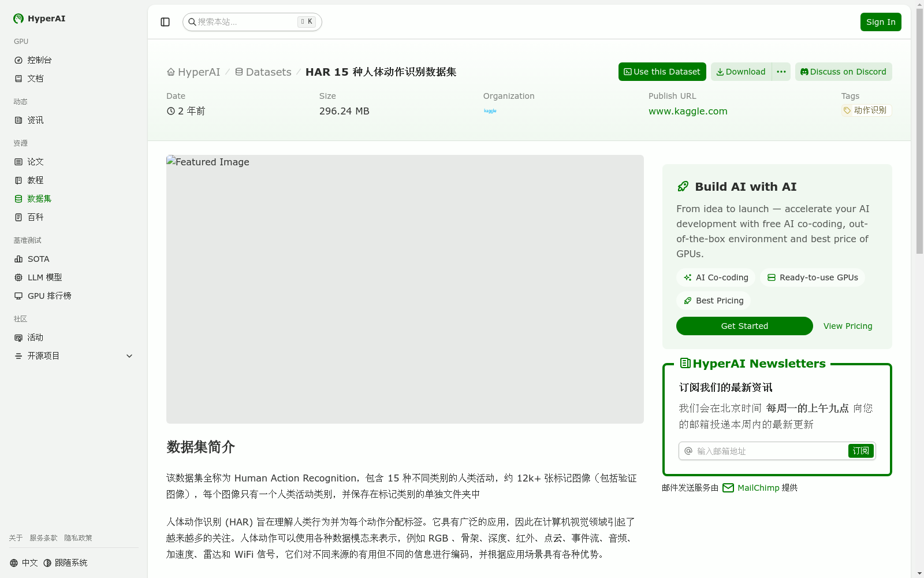Open the 文档 docs item
The height and width of the screenshot is (578, 924).
coord(74,79)
